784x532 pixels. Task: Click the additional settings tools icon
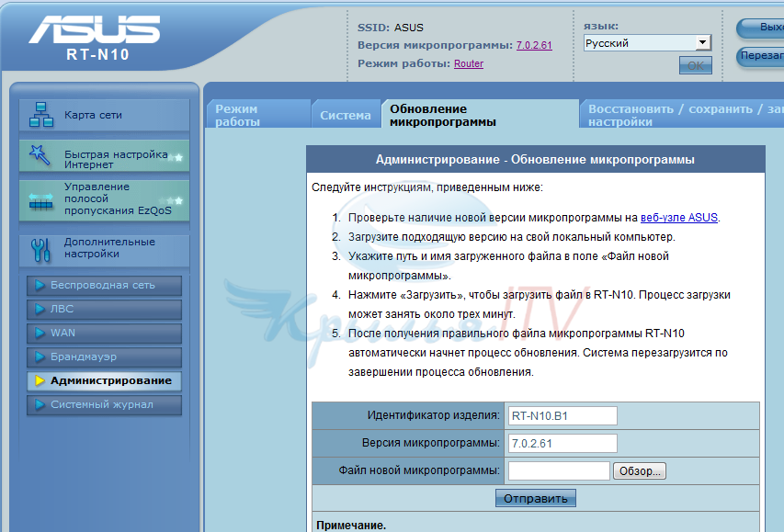pyautogui.click(x=40, y=250)
